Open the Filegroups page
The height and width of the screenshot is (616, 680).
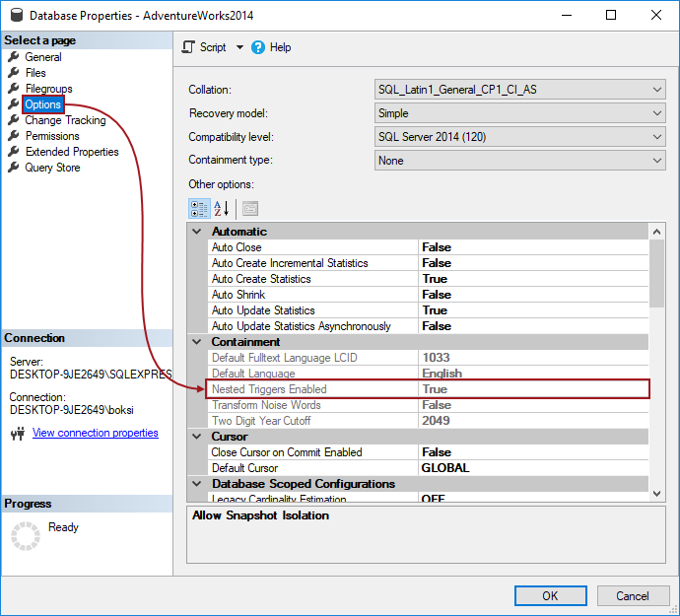tap(48, 89)
